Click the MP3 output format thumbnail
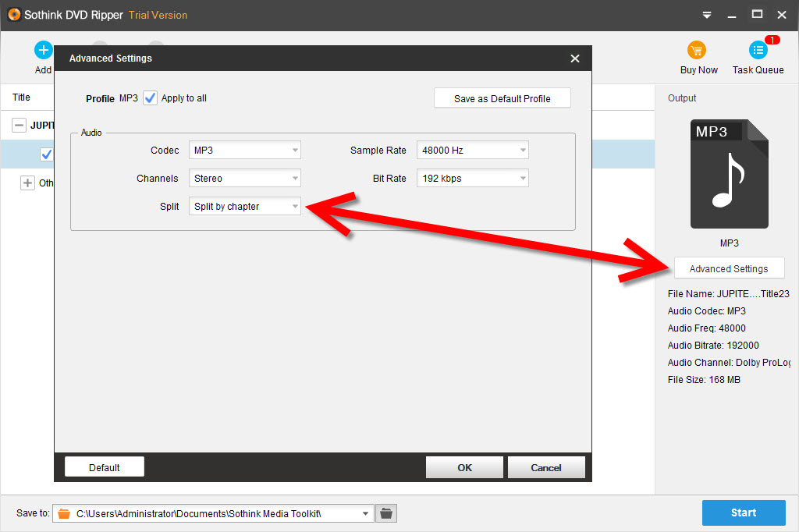The width and height of the screenshot is (799, 532). pyautogui.click(x=730, y=174)
